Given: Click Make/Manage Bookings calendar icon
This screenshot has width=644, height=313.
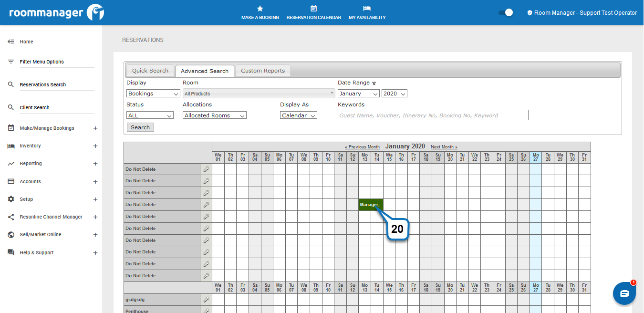Looking at the screenshot, I should pyautogui.click(x=11, y=128).
